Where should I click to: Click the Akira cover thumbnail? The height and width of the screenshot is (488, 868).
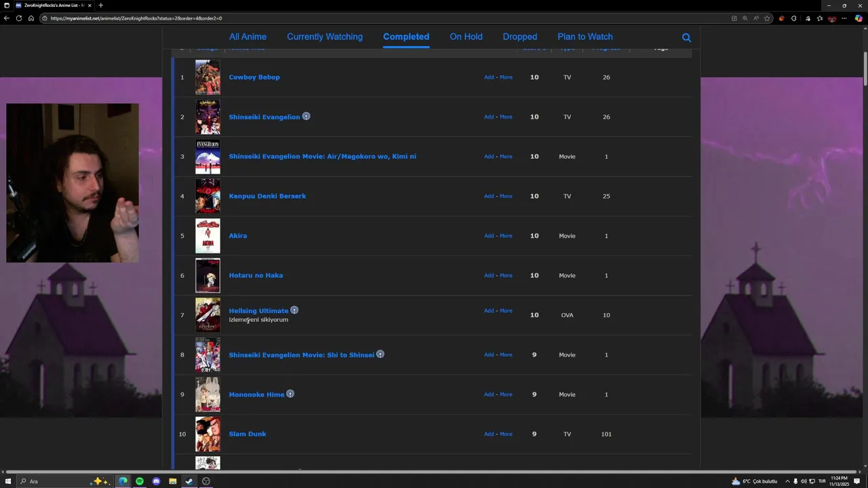208,236
